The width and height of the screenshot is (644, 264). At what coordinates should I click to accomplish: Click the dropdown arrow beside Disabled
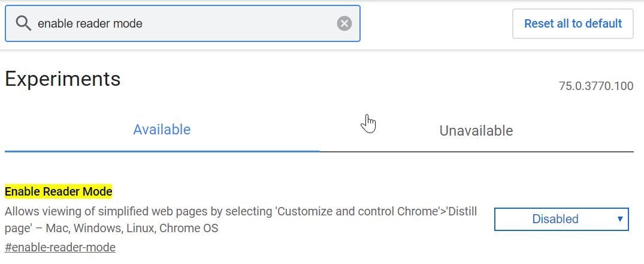tap(620, 219)
